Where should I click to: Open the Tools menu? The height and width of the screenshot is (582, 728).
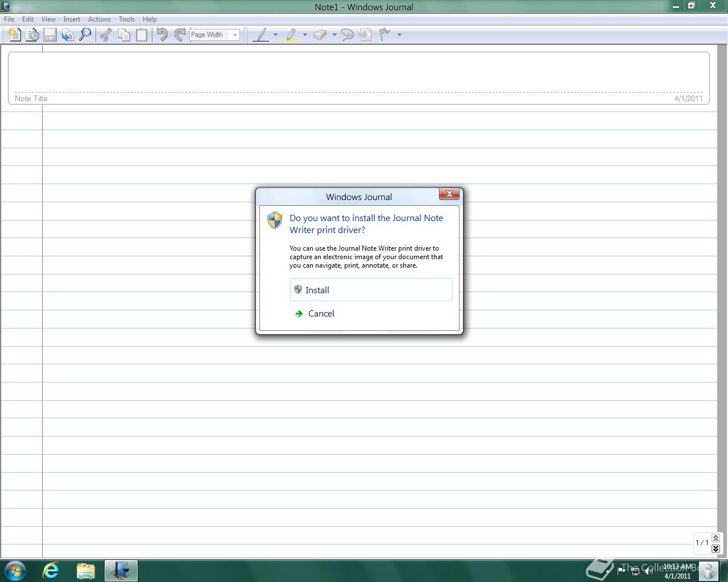coord(127,19)
